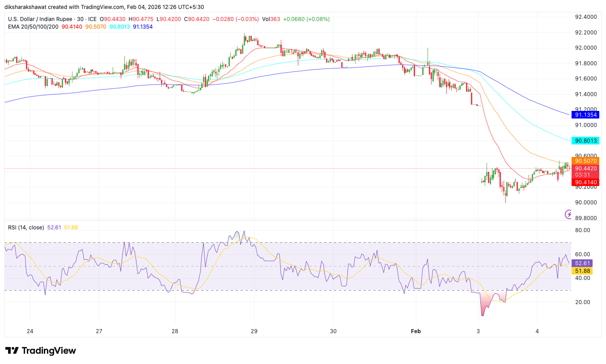Click the purple lightning bolt icon

[x=569, y=215]
